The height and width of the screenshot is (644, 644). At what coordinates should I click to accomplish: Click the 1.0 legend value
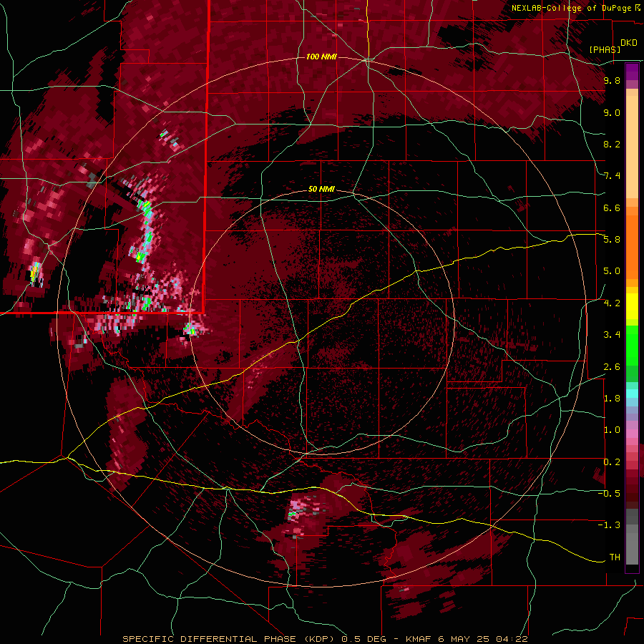pos(612,430)
